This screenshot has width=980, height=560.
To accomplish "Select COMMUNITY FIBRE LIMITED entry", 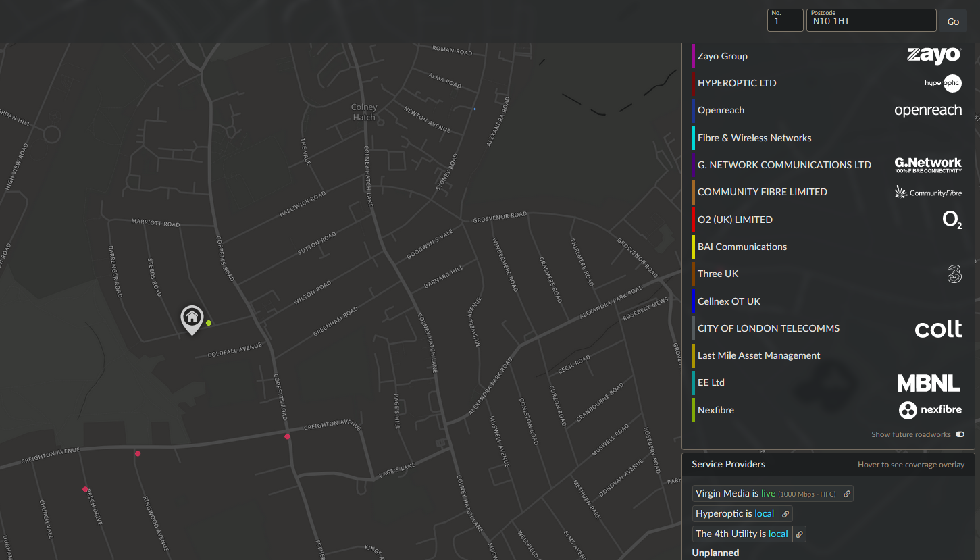I will click(x=763, y=192).
